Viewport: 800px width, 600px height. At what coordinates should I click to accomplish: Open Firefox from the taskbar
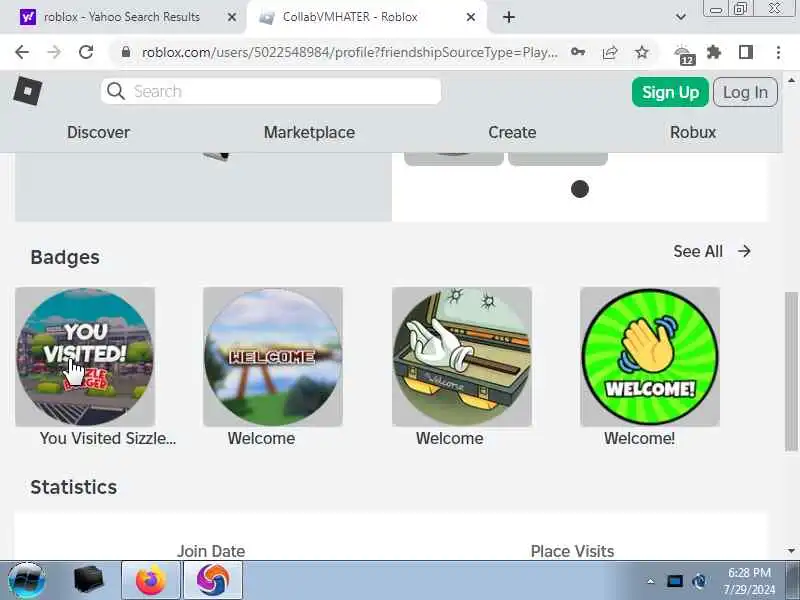[x=151, y=580]
